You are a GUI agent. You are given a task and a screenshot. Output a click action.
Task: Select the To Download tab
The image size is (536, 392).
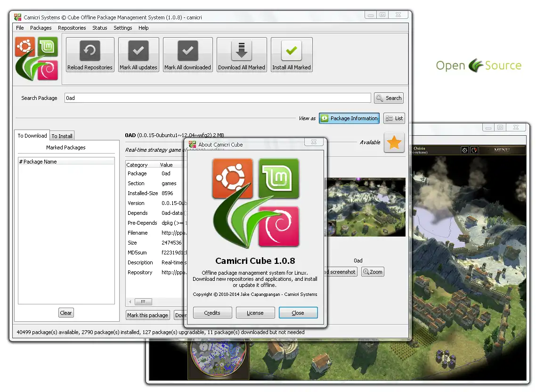tap(32, 135)
